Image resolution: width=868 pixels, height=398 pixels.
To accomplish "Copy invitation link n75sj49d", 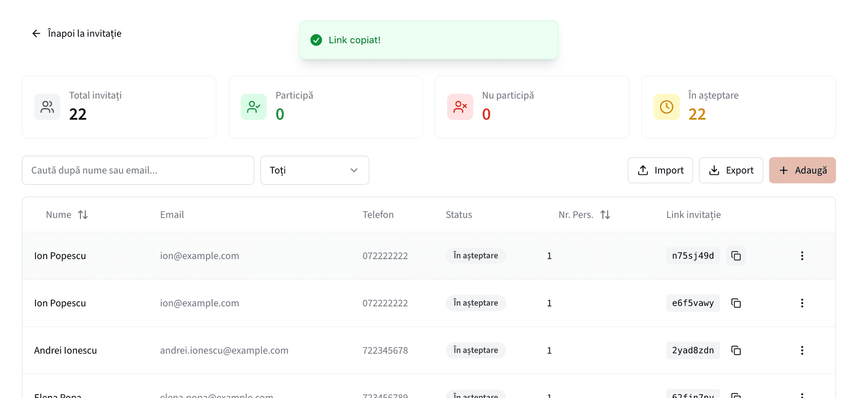I will coord(736,256).
